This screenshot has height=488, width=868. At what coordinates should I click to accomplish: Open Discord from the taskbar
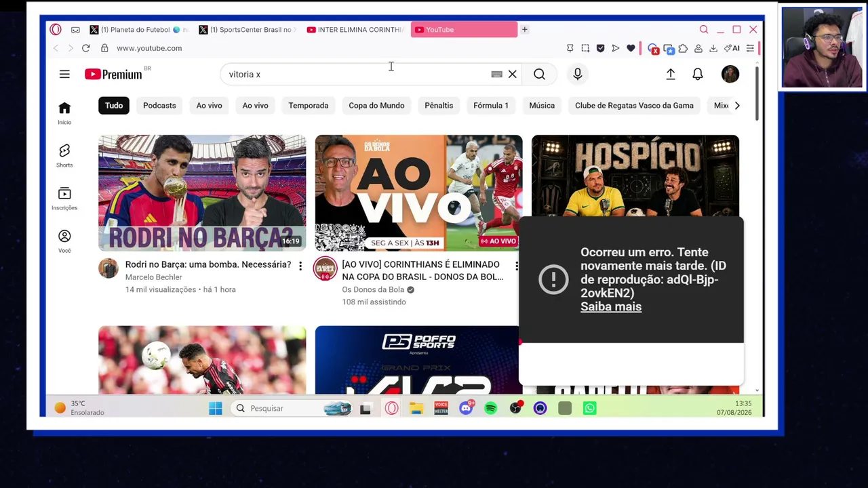466,408
